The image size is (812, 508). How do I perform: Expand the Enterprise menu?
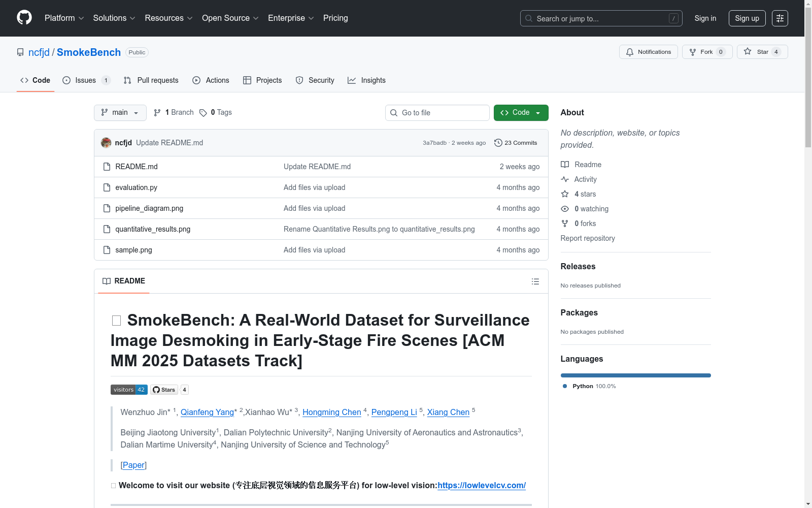291,18
